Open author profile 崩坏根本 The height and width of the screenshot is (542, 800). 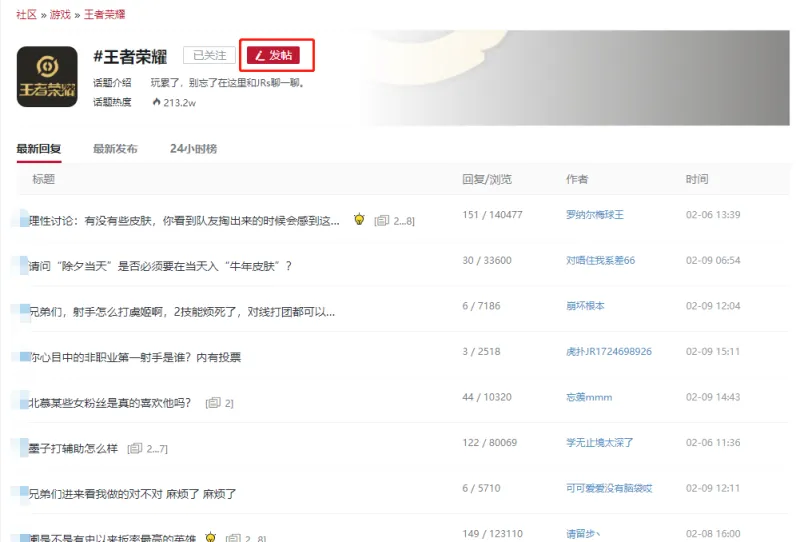tap(585, 306)
